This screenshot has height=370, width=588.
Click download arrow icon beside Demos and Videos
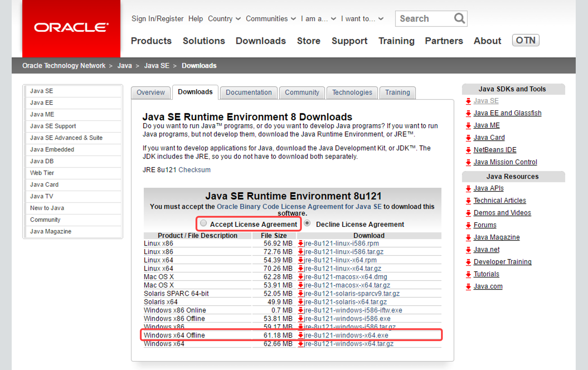468,213
